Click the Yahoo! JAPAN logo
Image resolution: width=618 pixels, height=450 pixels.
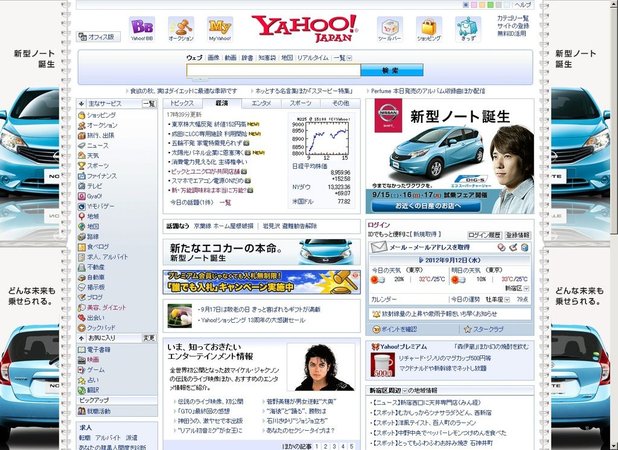tap(305, 28)
